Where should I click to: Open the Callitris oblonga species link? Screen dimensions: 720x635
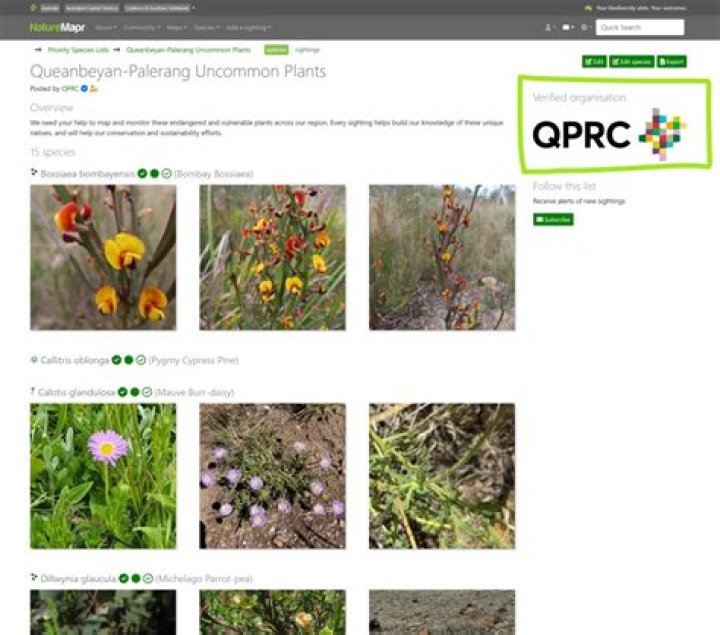pyautogui.click(x=75, y=360)
